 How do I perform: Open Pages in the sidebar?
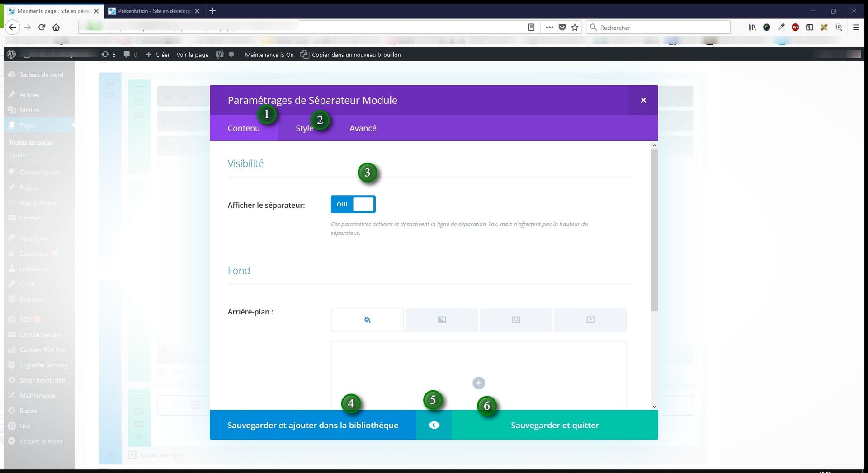pos(39,126)
